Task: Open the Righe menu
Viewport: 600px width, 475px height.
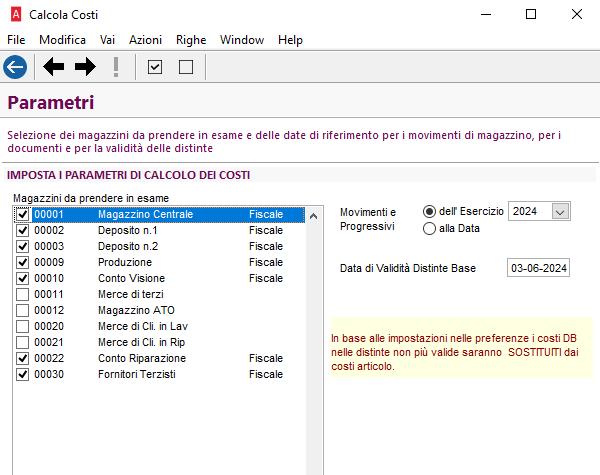Action: [191, 40]
